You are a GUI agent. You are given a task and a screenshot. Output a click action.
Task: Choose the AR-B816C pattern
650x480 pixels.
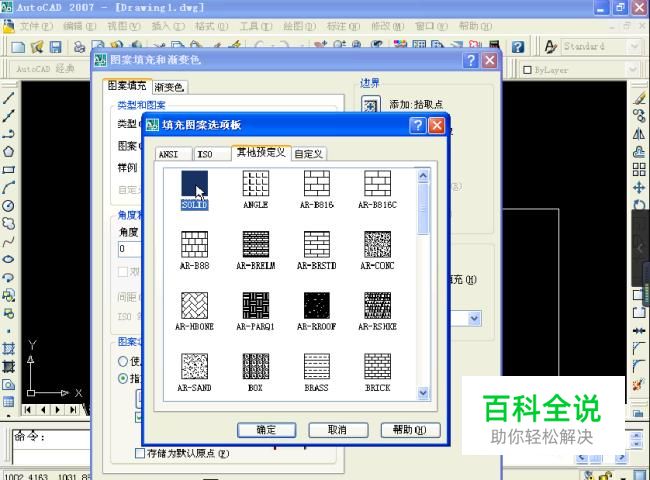377,183
